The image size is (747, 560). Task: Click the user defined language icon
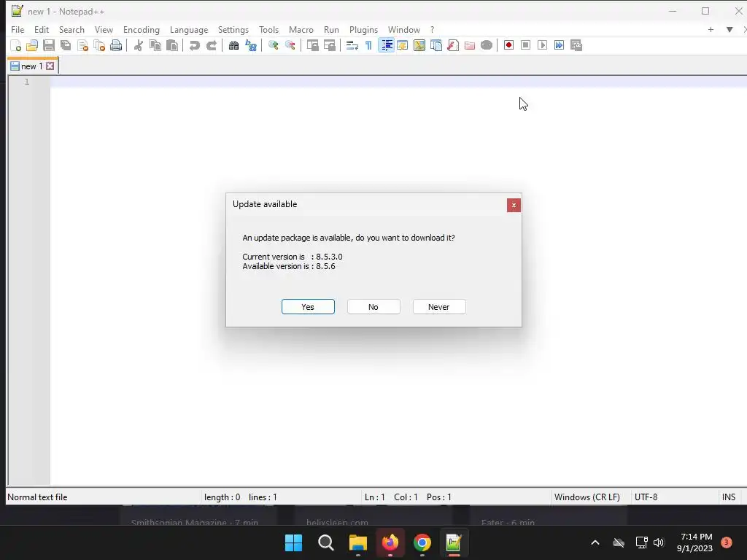tap(403, 45)
